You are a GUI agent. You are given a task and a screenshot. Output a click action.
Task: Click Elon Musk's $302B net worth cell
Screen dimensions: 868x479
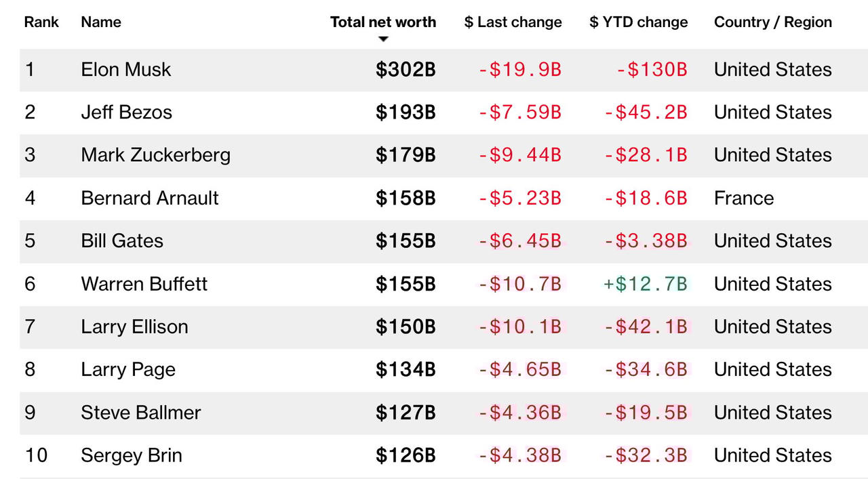(x=406, y=70)
